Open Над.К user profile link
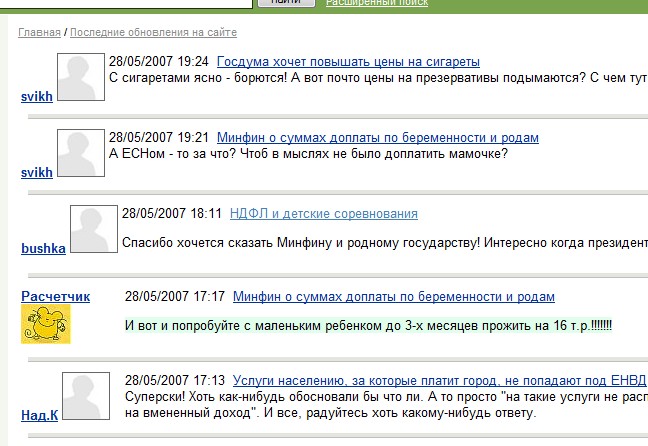Screen dimensions: 648x446 (40, 415)
